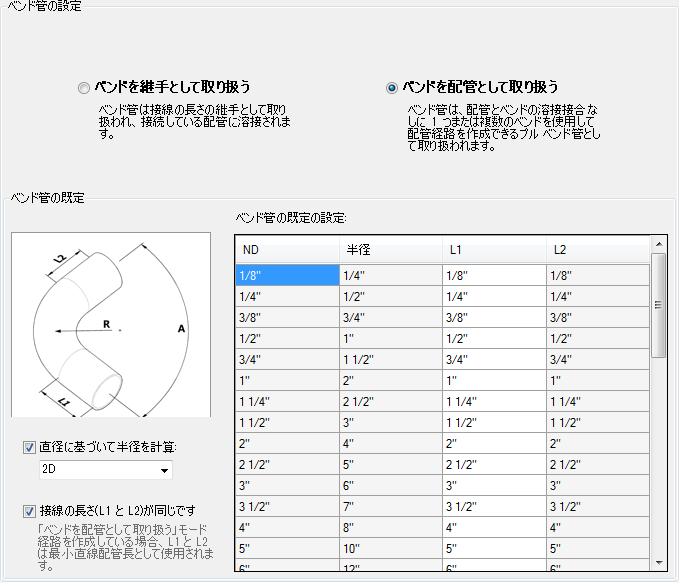Select the ND cell 1/8"
This screenshot has height=583, width=679.
click(x=288, y=275)
